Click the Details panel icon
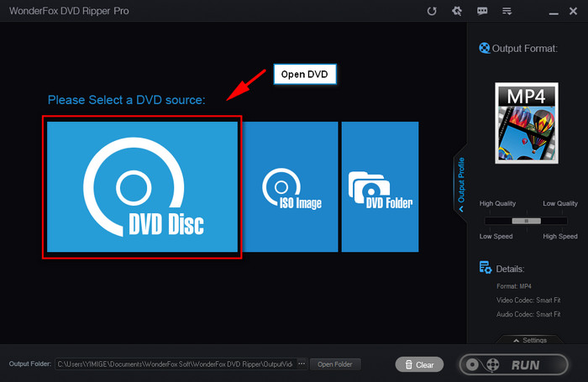 tap(486, 268)
